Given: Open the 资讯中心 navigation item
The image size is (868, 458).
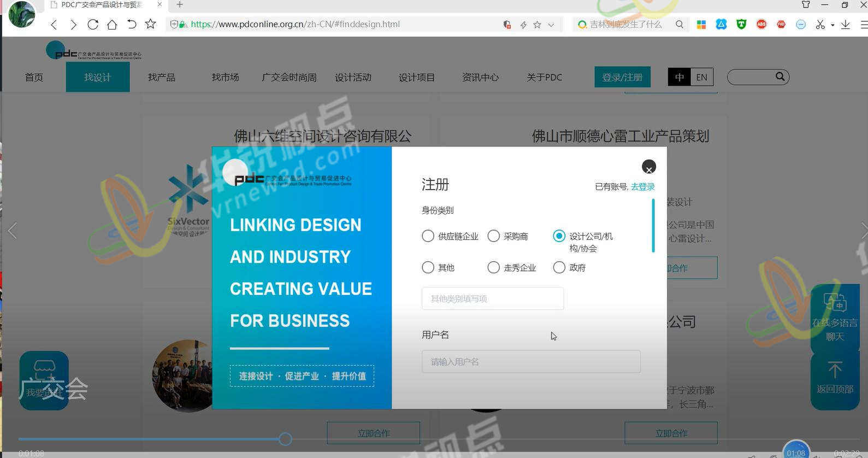Looking at the screenshot, I should point(481,78).
